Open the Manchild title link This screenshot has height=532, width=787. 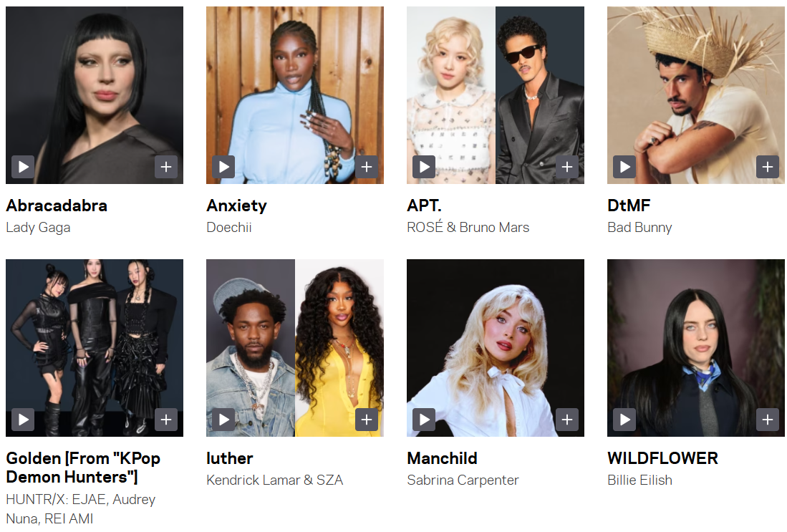[x=442, y=458]
